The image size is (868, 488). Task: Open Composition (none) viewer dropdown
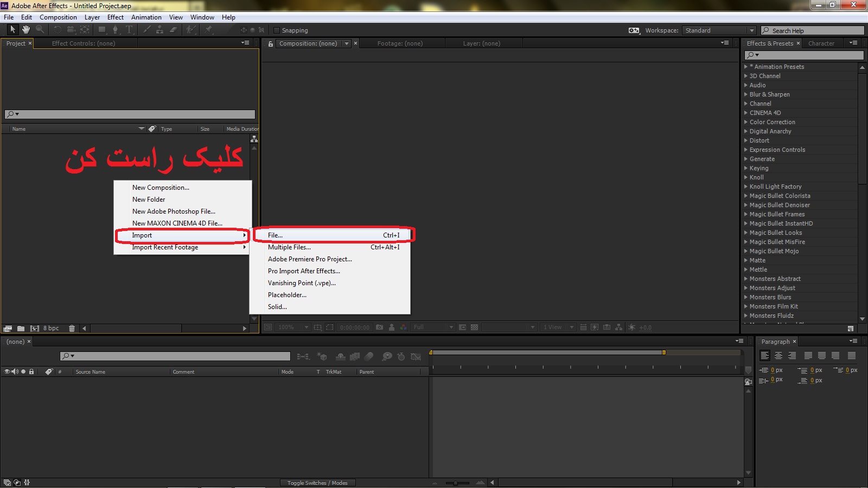click(x=314, y=43)
